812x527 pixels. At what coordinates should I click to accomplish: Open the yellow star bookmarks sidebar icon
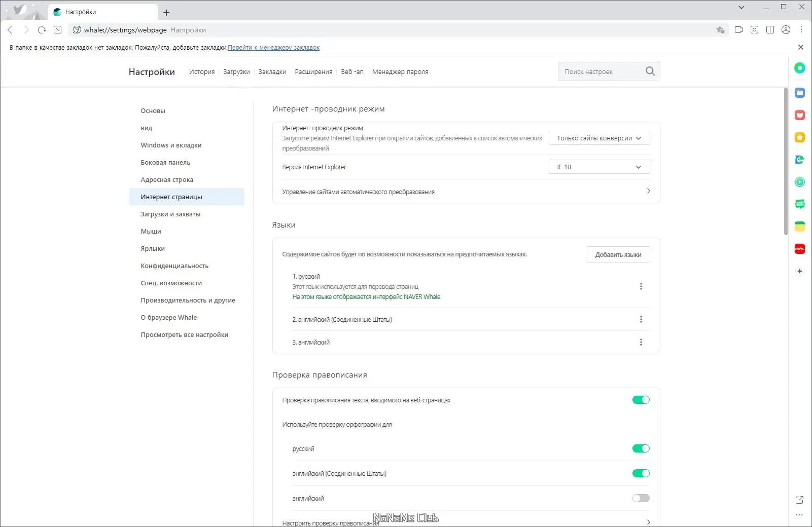click(800, 137)
